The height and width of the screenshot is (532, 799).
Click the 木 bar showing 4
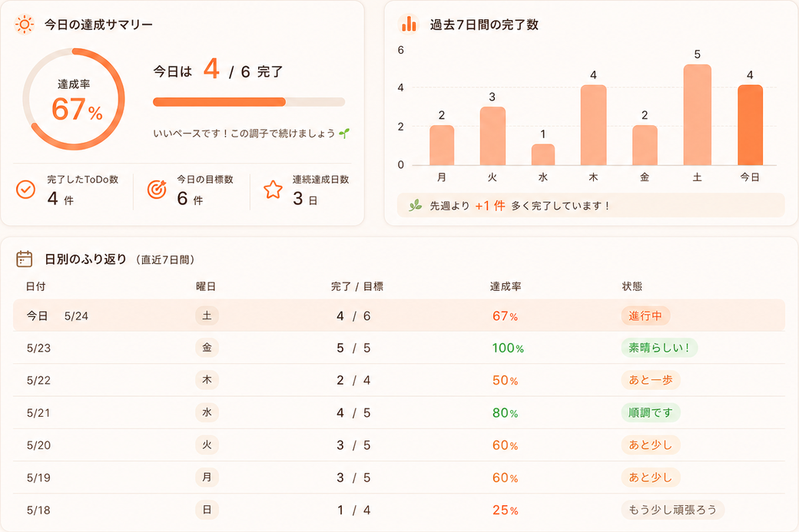(594, 124)
